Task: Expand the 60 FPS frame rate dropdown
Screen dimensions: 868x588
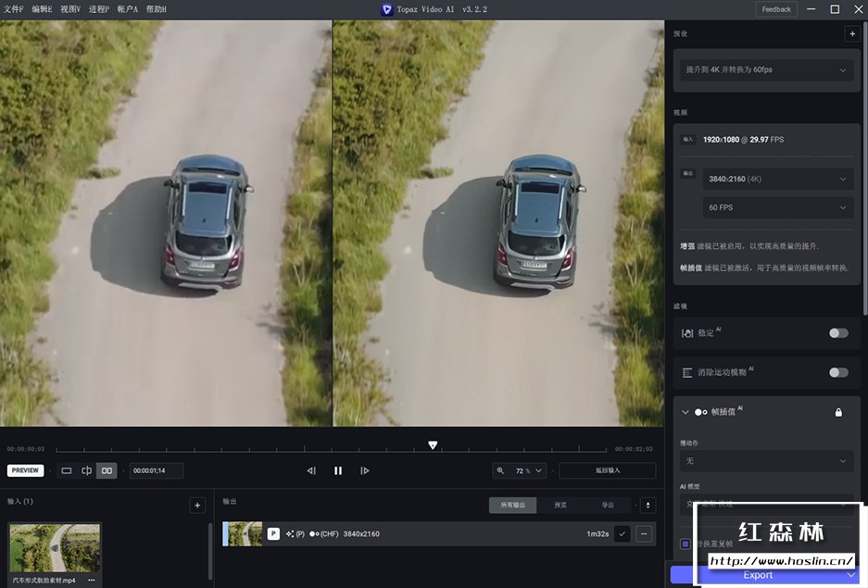Action: pos(776,207)
